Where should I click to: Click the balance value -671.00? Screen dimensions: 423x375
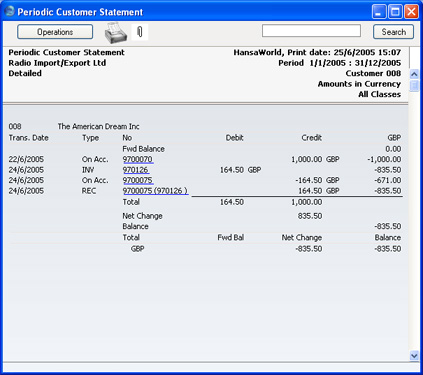point(387,180)
